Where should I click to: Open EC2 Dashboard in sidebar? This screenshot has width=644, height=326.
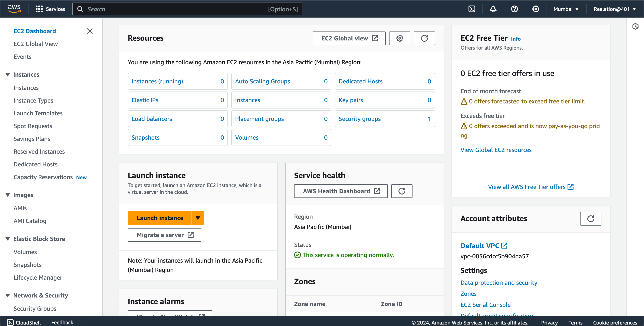(x=34, y=31)
